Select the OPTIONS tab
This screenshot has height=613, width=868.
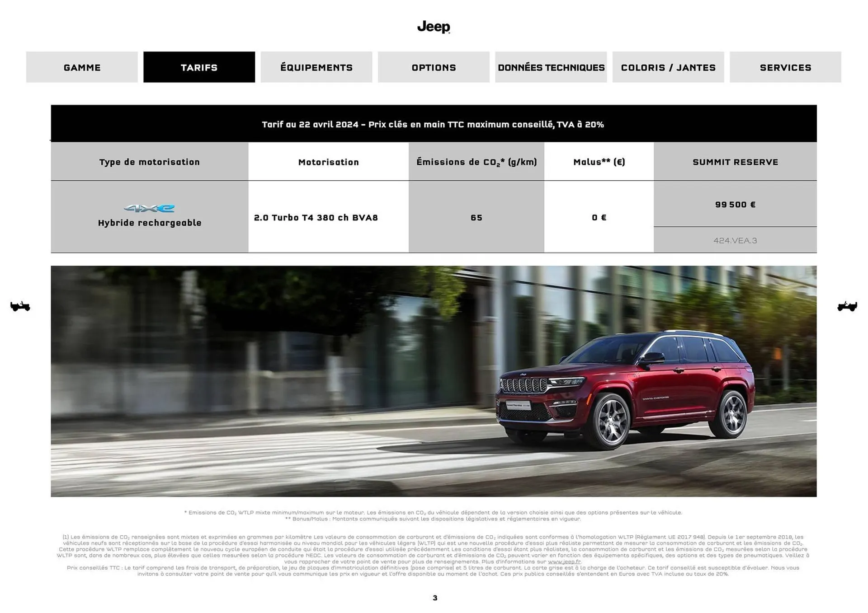point(433,67)
